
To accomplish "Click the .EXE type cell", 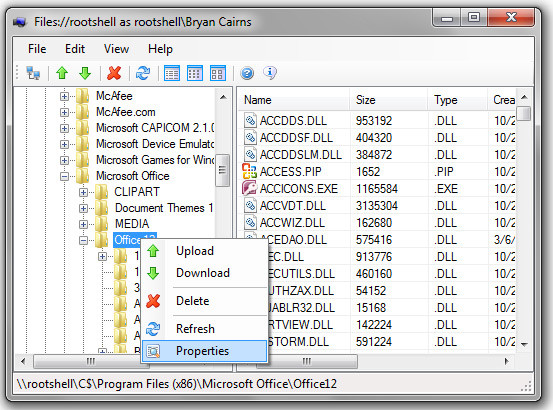I will 446,189.
